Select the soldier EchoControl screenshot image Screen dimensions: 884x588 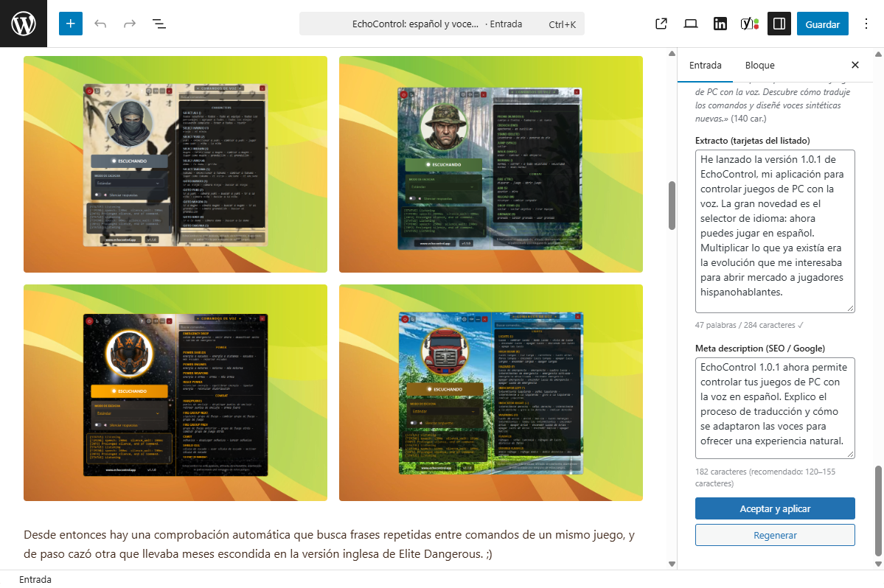coord(490,164)
